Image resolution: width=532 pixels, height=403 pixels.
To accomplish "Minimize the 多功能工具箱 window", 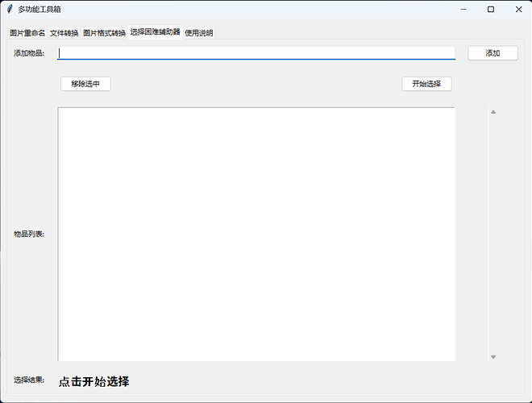I will (x=463, y=10).
